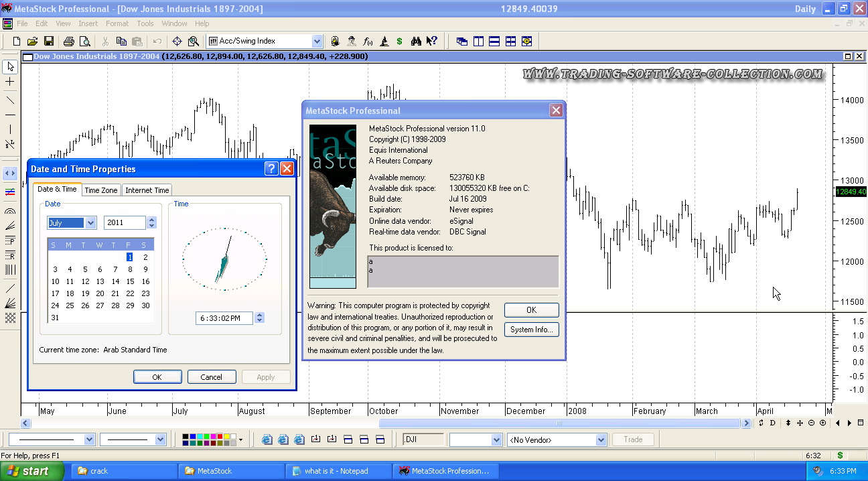Expand the Acc/Swing Index indicator dropdown

(x=317, y=41)
